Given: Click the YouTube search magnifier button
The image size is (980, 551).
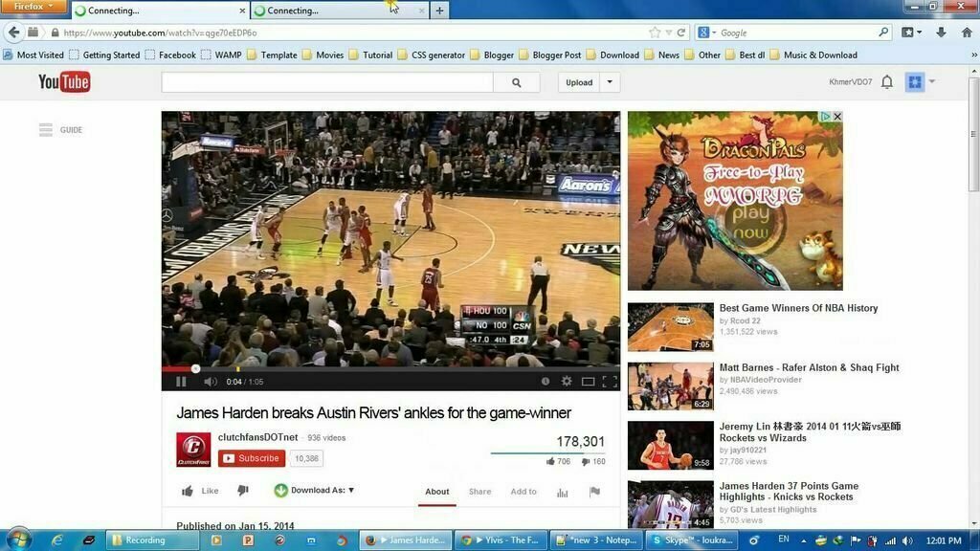Looking at the screenshot, I should coord(516,82).
